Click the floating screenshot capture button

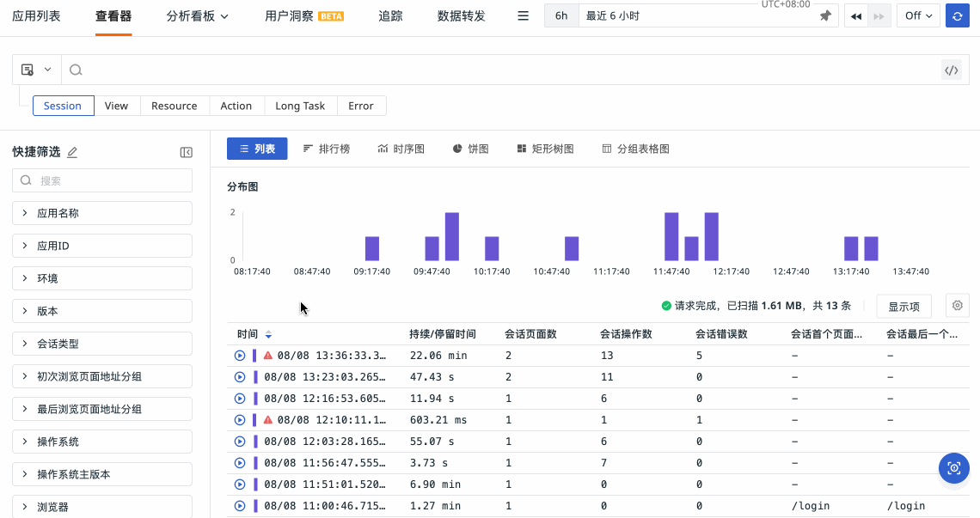(x=953, y=468)
